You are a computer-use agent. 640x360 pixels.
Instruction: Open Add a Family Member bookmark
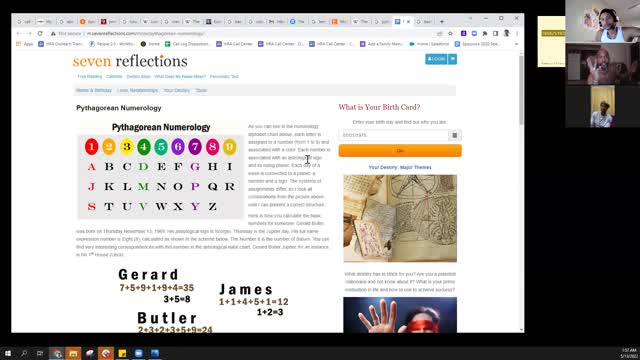click(x=381, y=44)
